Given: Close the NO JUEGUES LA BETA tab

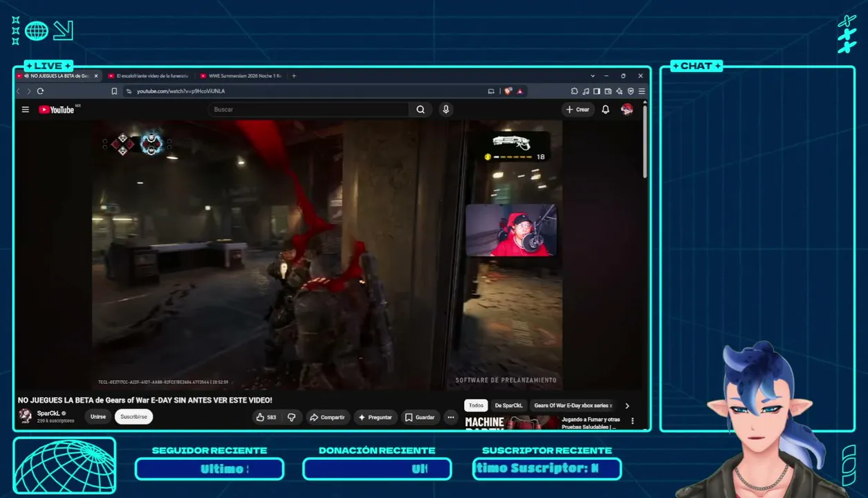Looking at the screenshot, I should pyautogui.click(x=96, y=76).
